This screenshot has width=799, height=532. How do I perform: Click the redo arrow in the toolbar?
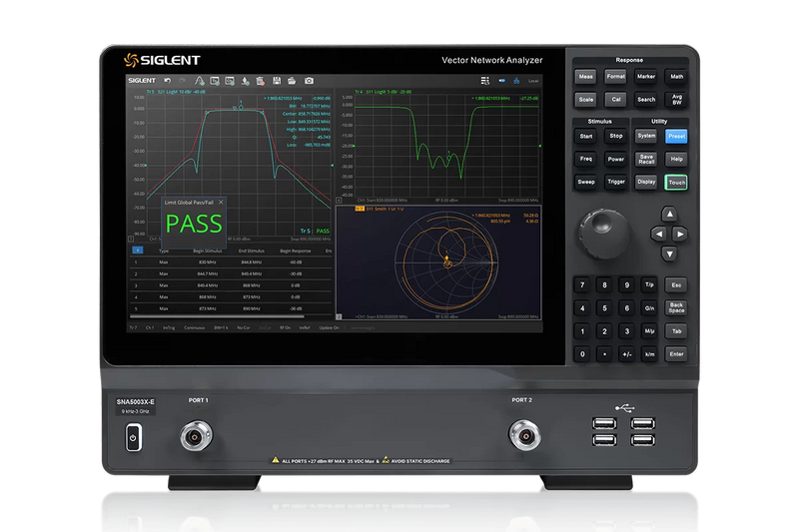[x=183, y=81]
